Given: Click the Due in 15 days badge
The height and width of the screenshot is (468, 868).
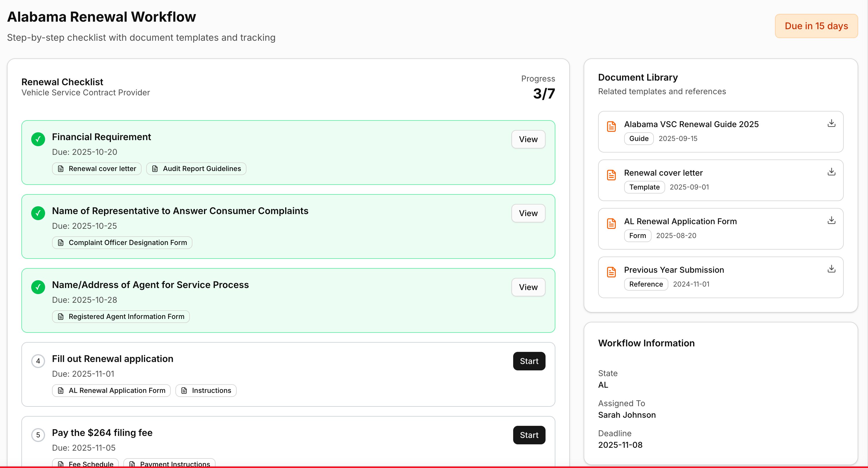Looking at the screenshot, I should click(x=817, y=26).
